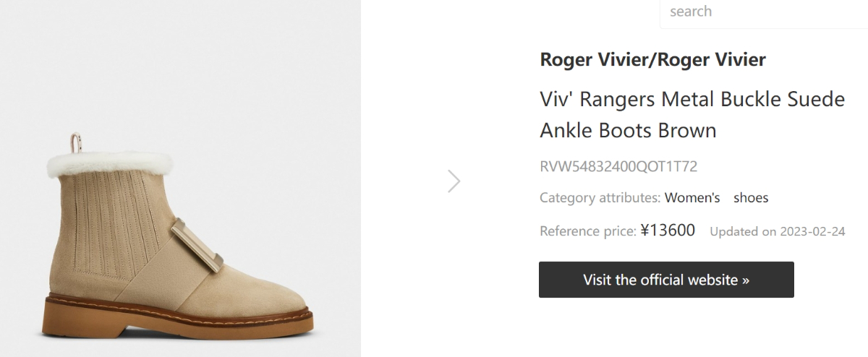Image resolution: width=868 pixels, height=357 pixels.
Task: Click the product code RVW54832400QOT1T72
Action: (x=618, y=167)
